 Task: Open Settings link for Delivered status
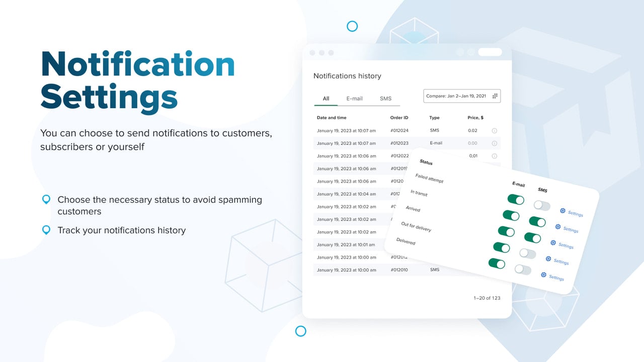(x=556, y=278)
